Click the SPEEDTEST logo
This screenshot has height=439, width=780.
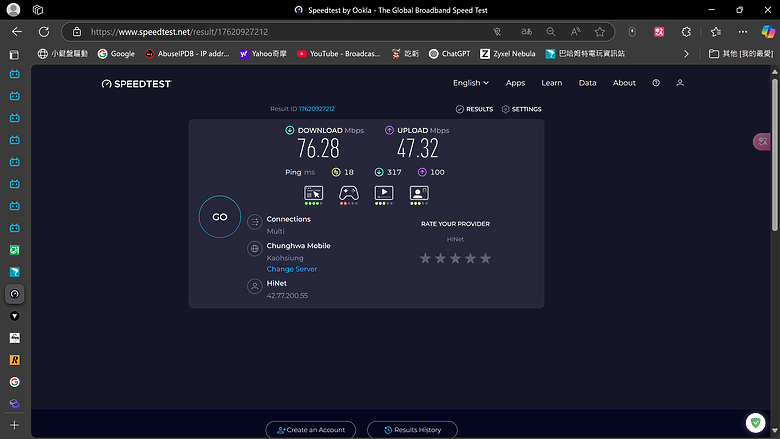tap(136, 84)
